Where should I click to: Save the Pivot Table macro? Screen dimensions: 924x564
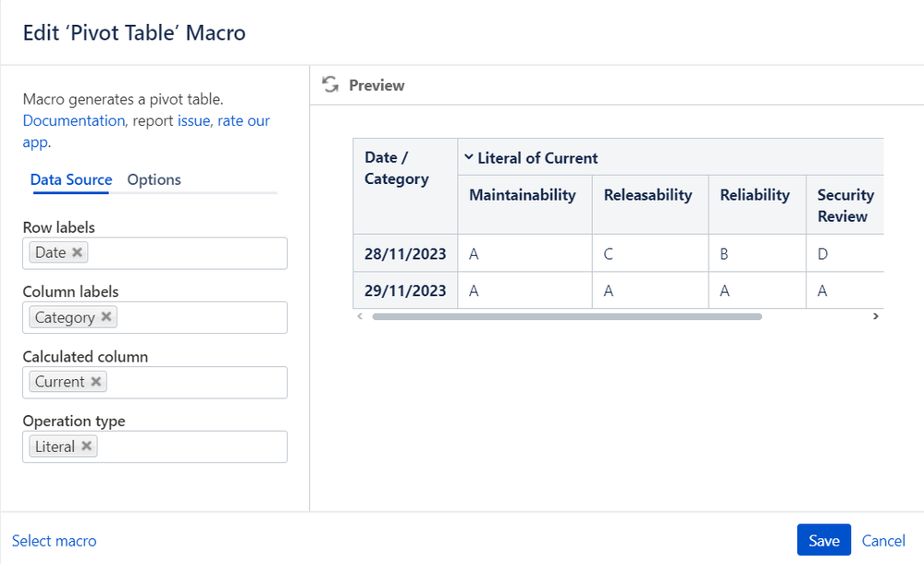point(823,541)
